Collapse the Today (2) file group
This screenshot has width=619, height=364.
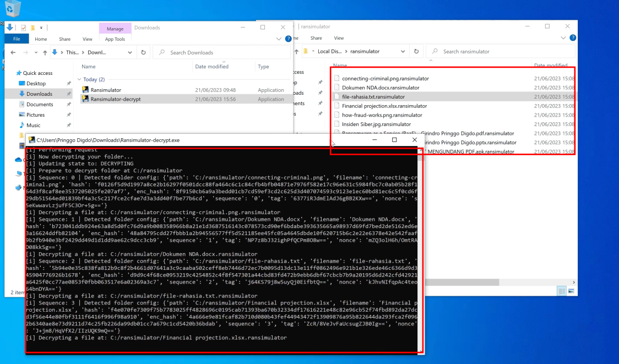79,79
